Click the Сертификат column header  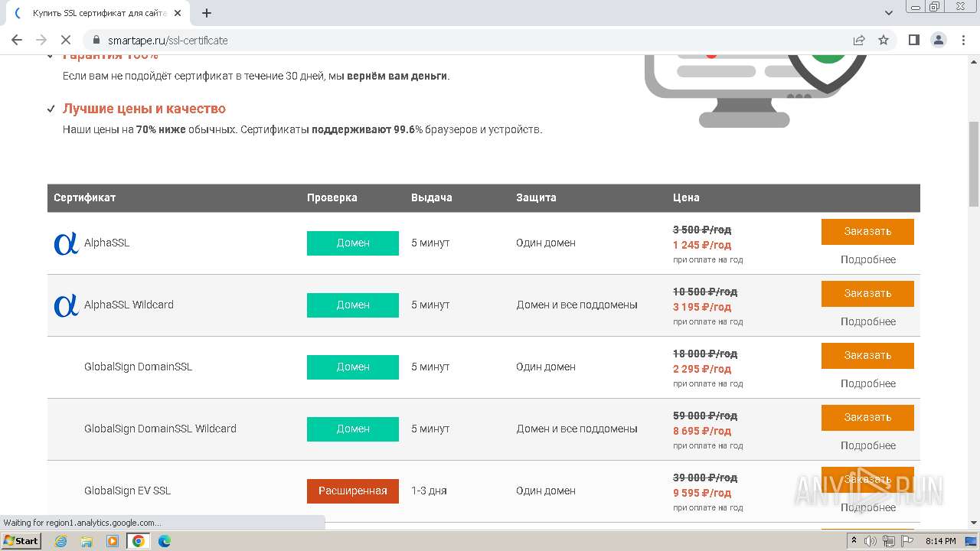pos(85,197)
